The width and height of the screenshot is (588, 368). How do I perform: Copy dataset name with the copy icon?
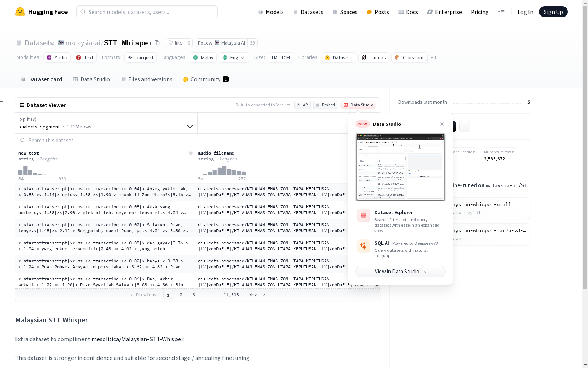tap(157, 43)
